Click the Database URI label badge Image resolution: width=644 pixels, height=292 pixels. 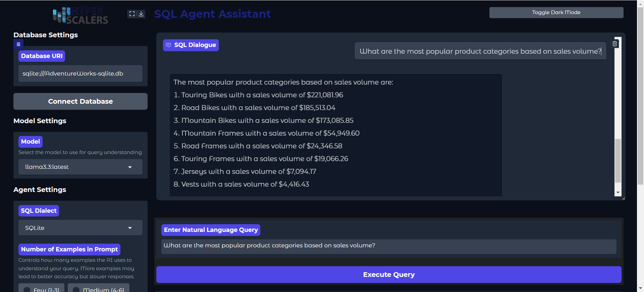point(42,56)
